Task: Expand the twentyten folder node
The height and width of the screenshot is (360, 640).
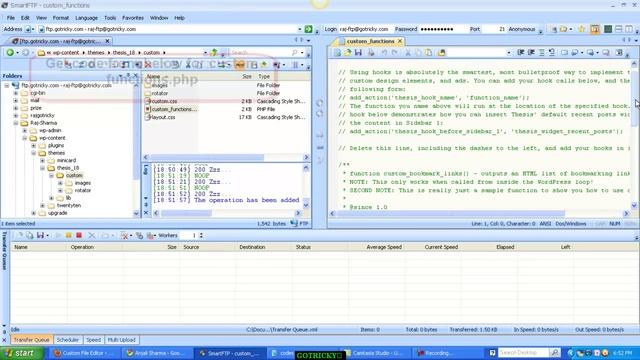Action: 43,205
